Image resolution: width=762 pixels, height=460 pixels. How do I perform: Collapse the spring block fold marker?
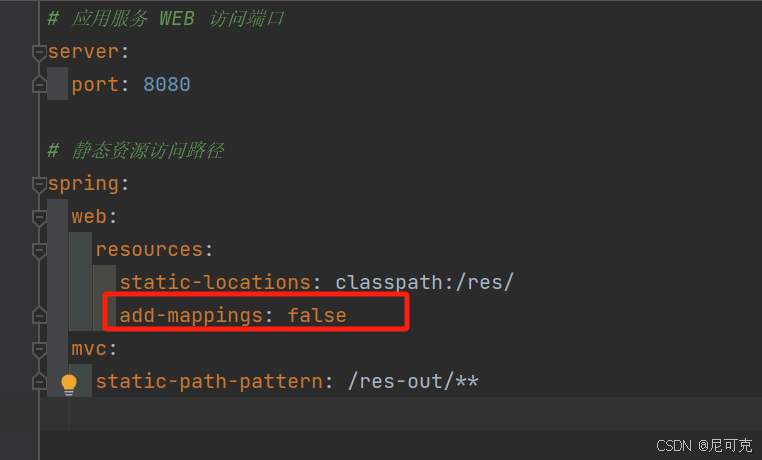point(39,185)
